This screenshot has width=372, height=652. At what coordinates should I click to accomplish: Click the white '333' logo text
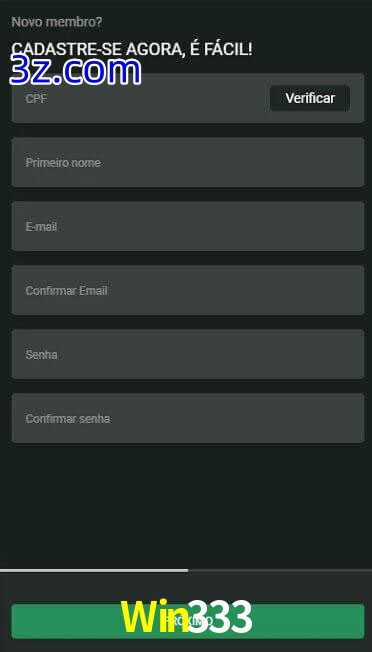[x=217, y=617]
